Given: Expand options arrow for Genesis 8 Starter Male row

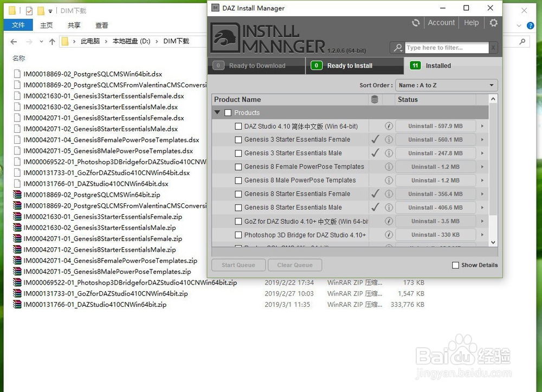Looking at the screenshot, I should point(482,208).
